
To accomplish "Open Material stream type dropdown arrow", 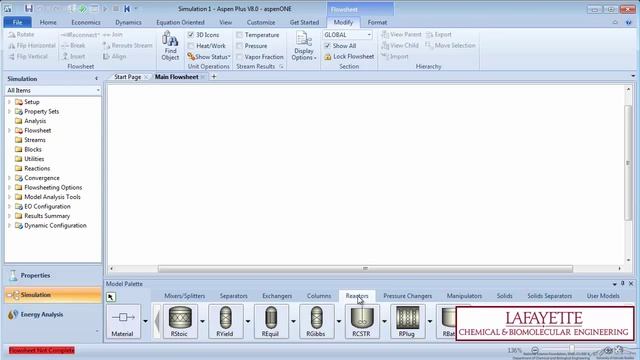I will click(145, 321).
